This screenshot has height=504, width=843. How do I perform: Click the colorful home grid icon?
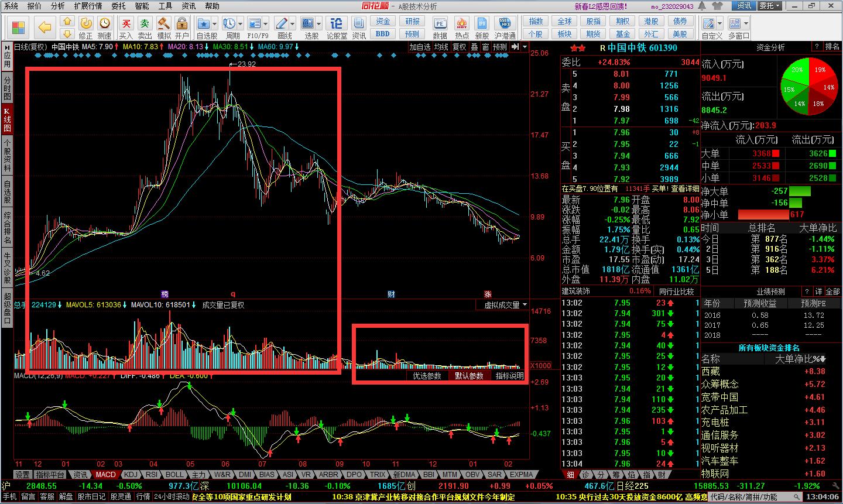[x=18, y=28]
